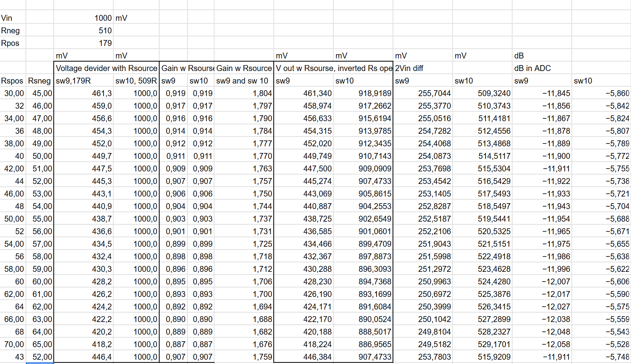Click the 'sw9,179R' header cell
This screenshot has width=631, height=364.
point(84,81)
